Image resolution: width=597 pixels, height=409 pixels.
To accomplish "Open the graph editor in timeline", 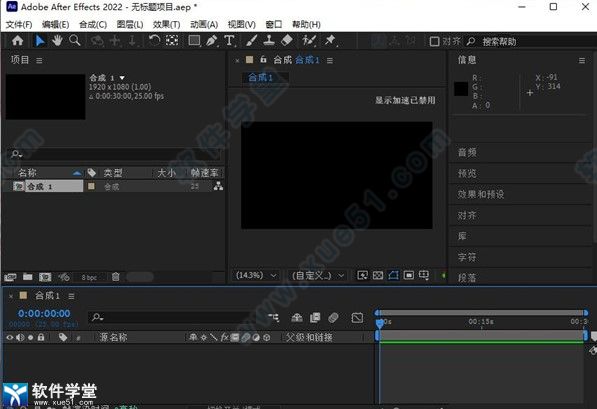I will (357, 318).
